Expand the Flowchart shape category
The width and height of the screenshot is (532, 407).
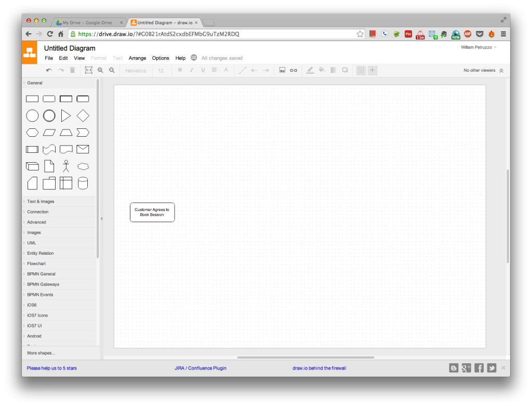(x=36, y=264)
